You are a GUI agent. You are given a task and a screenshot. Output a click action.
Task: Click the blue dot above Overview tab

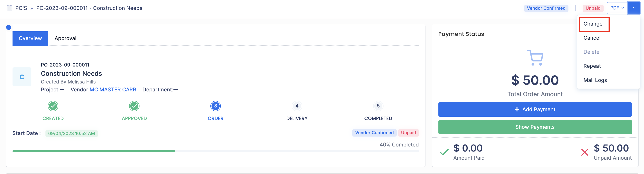(x=9, y=27)
